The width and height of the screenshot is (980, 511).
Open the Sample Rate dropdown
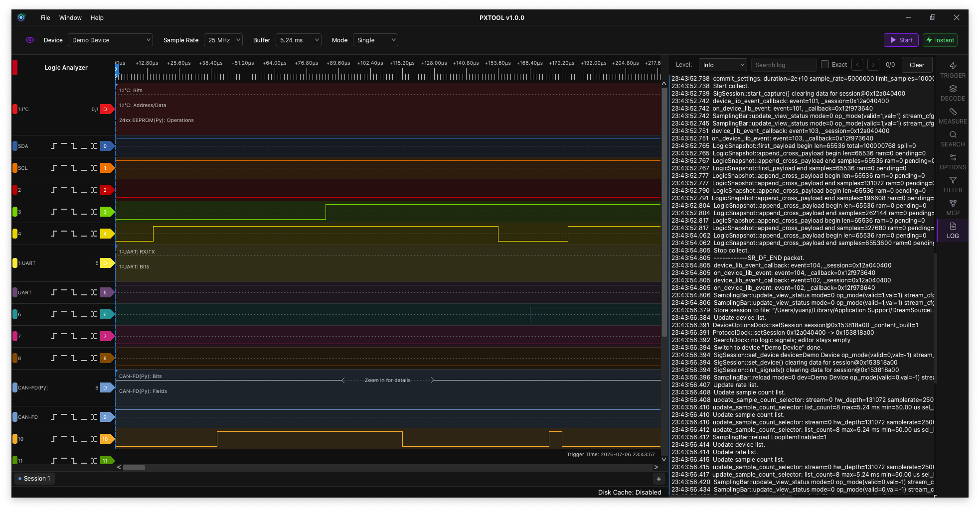click(223, 40)
